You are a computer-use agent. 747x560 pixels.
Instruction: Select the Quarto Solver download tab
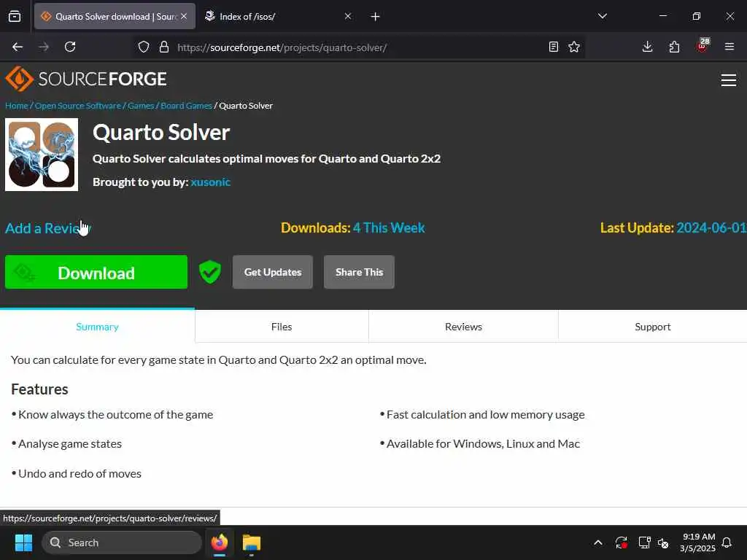pyautogui.click(x=115, y=16)
